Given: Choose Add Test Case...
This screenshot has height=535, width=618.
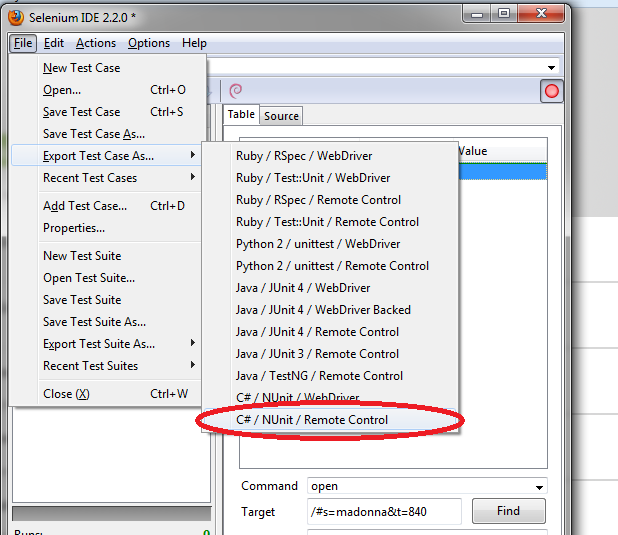Looking at the screenshot, I should pyautogui.click(x=106, y=206).
